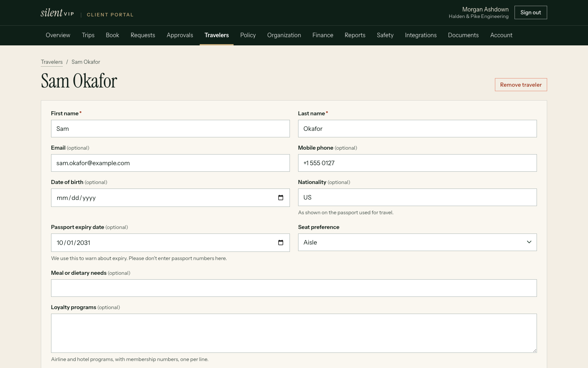Click the Remove traveler button
Image resolution: width=588 pixels, height=368 pixels.
tap(521, 85)
